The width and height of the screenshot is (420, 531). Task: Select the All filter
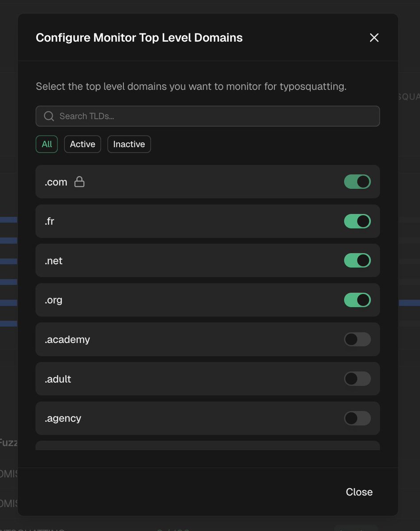[x=47, y=144]
